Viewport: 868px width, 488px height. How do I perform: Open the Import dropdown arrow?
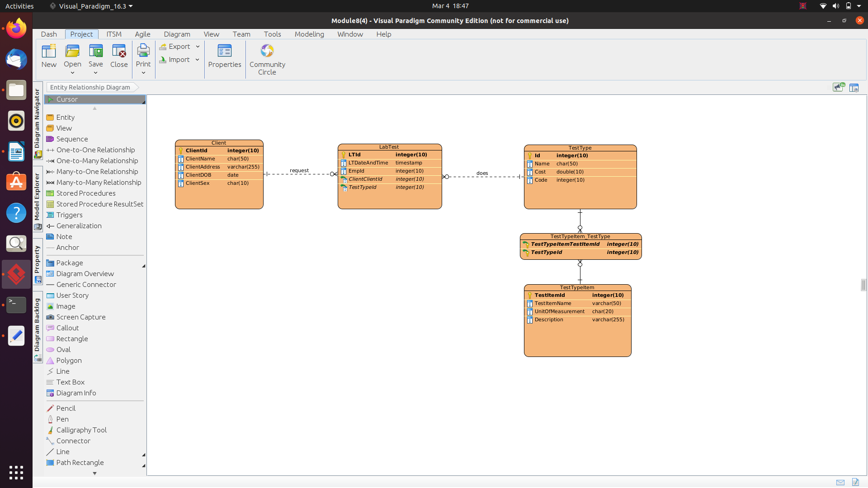[x=198, y=60]
